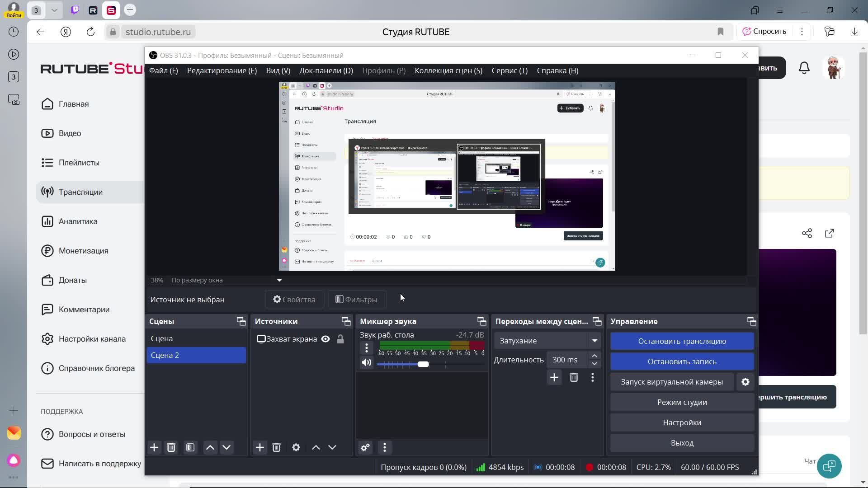
Task: Add a scene transition with plus icon
Action: point(554,377)
